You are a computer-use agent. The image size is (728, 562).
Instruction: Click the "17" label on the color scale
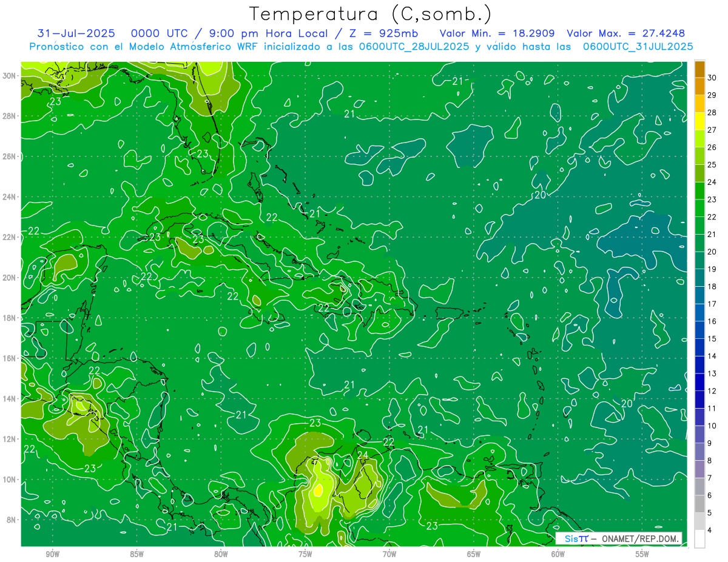click(x=712, y=304)
